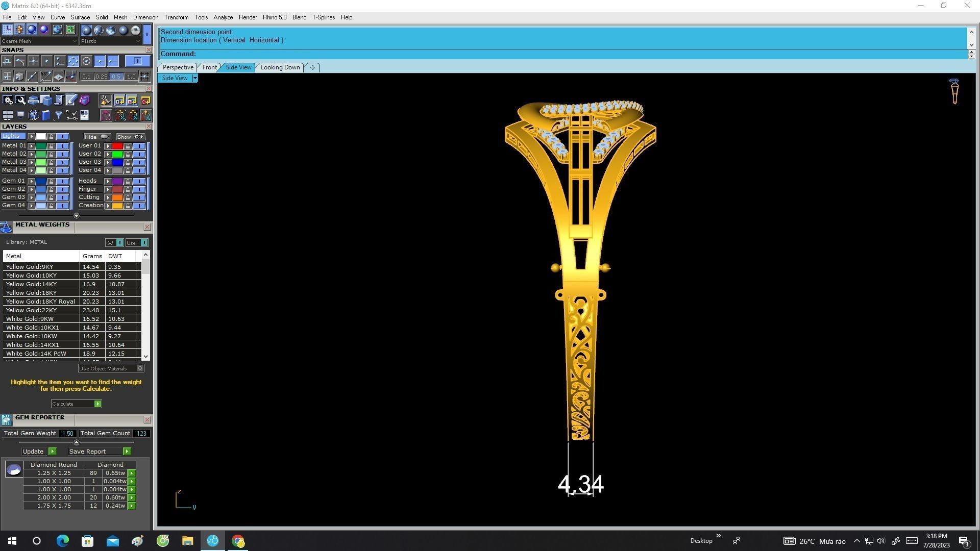980x551 pixels.
Task: Open the notepad with pencil icon
Action: (x=71, y=100)
